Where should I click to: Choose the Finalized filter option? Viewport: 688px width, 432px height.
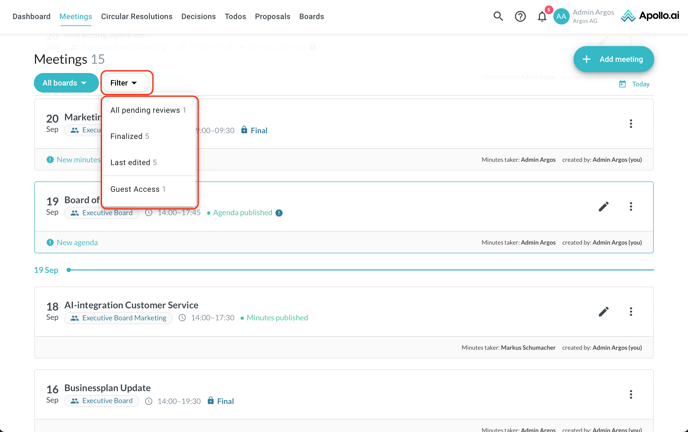[x=130, y=136]
